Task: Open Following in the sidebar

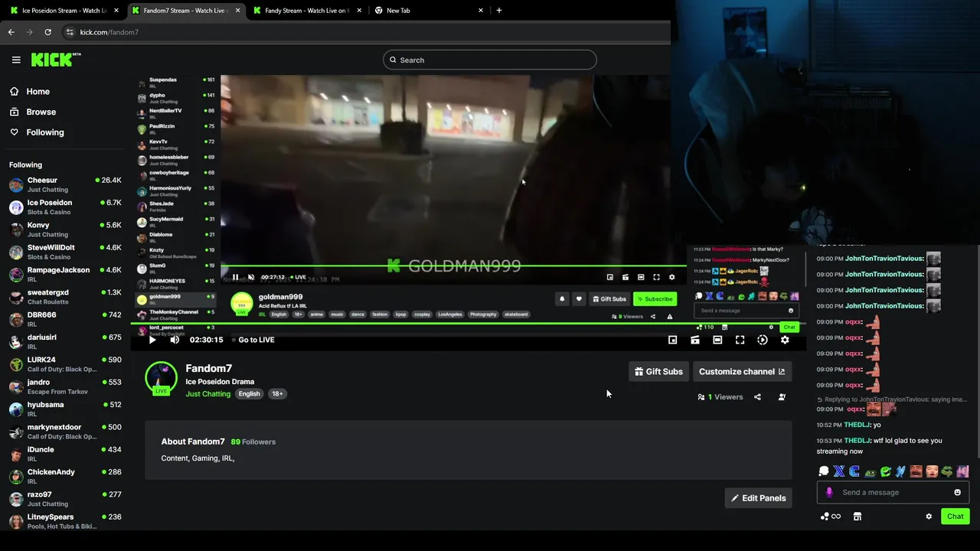Action: pos(37,132)
